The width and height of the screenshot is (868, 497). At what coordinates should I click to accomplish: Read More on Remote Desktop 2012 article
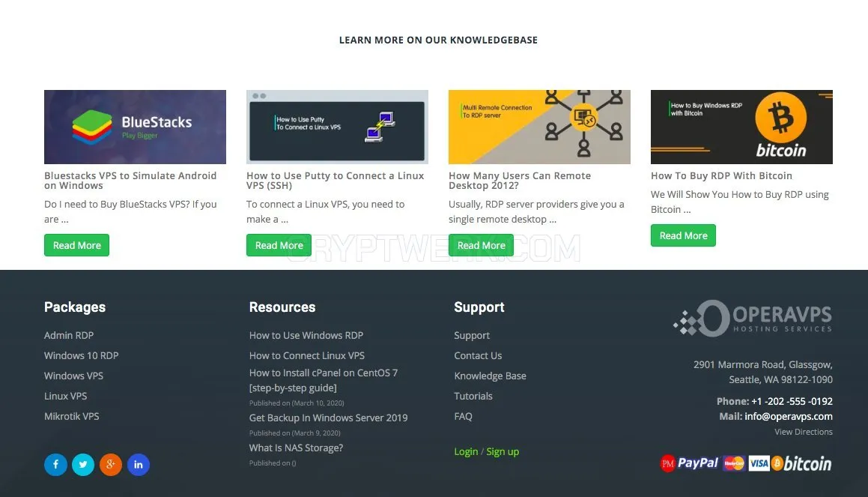click(x=481, y=245)
